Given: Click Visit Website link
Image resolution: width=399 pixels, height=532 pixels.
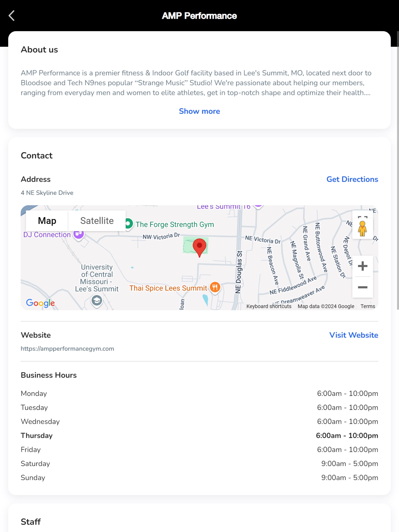Looking at the screenshot, I should coord(354,335).
